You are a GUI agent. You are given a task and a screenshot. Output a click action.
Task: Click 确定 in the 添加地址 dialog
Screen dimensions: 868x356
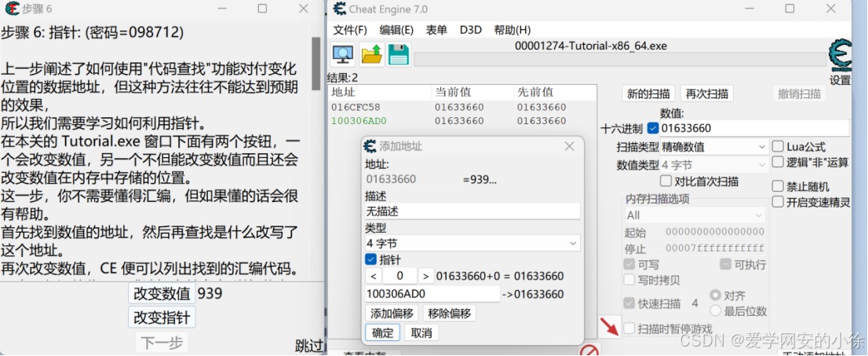point(382,332)
